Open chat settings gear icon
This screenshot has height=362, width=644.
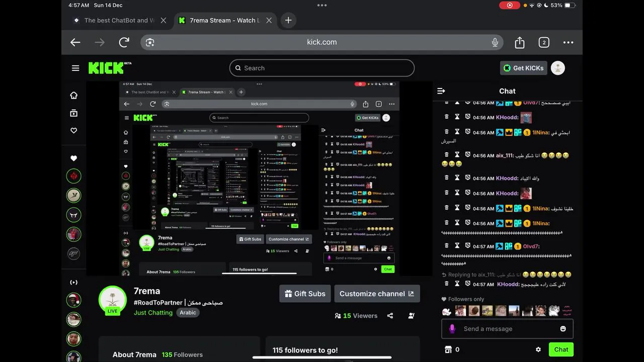(538, 349)
